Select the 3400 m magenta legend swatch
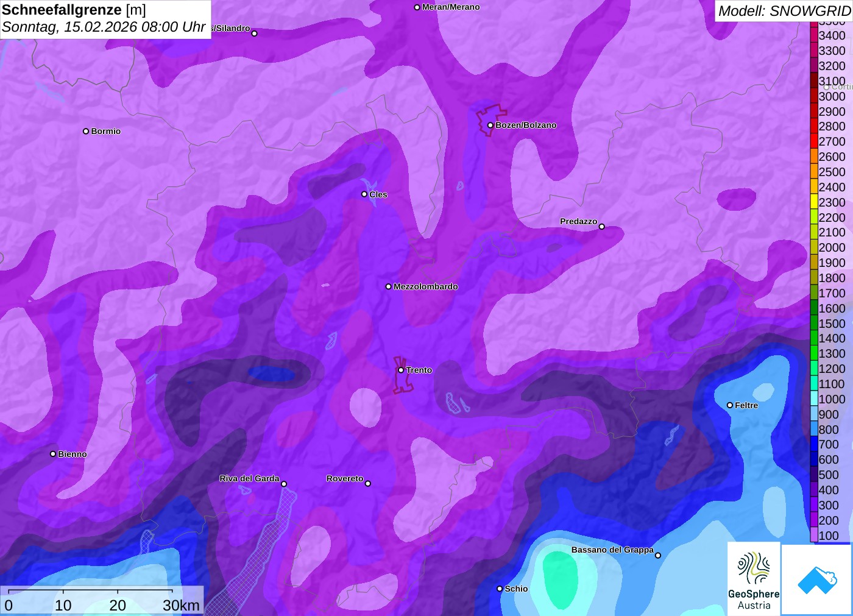Image resolution: width=853 pixels, height=616 pixels. pos(814,35)
